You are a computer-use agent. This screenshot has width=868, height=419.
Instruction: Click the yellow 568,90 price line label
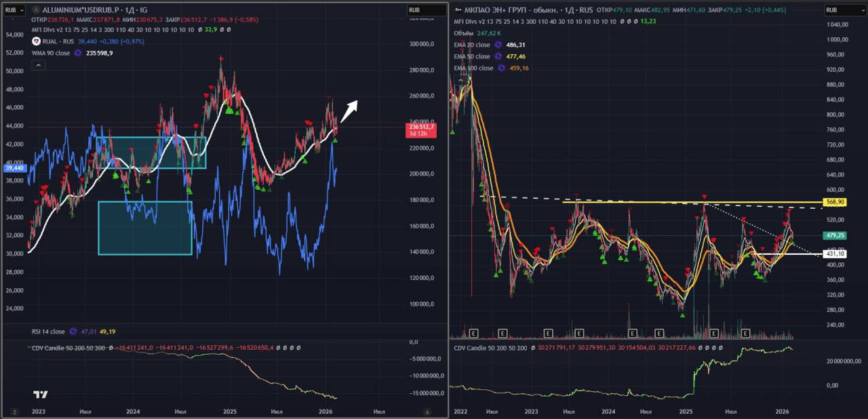click(835, 202)
